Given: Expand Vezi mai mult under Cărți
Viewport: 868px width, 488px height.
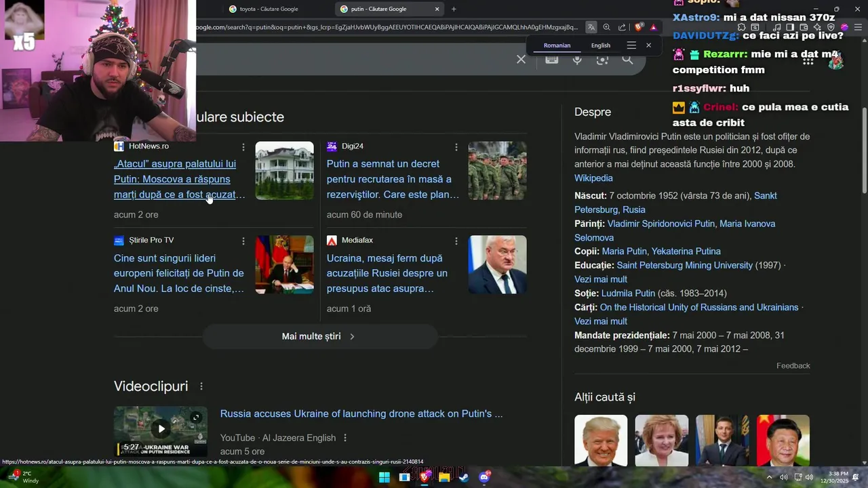Looking at the screenshot, I should pyautogui.click(x=601, y=321).
